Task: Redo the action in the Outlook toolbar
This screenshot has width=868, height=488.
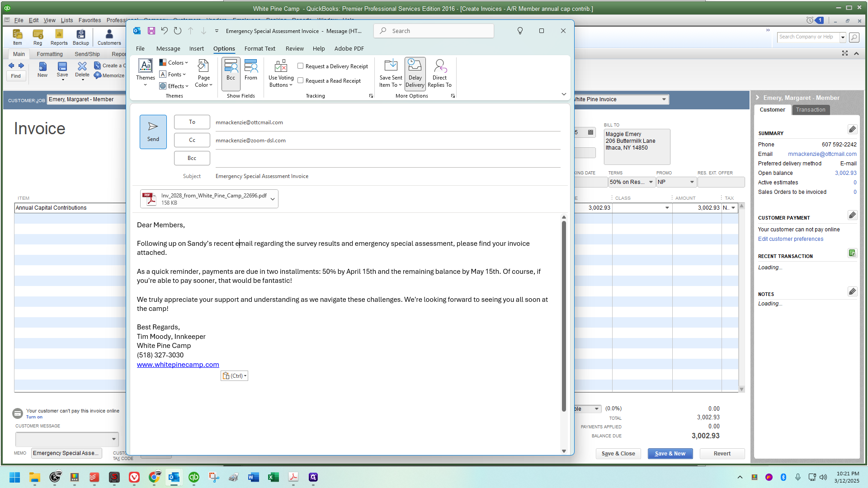Action: [x=178, y=31]
